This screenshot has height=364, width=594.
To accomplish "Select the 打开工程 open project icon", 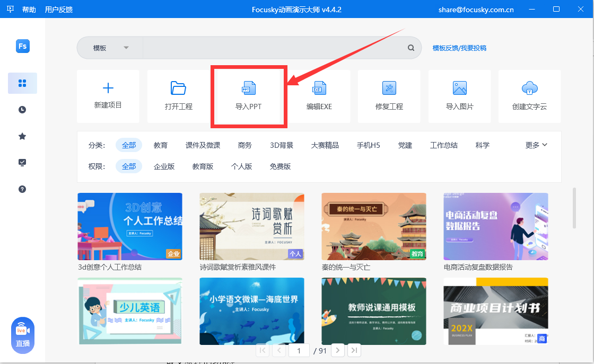I will 178,96.
